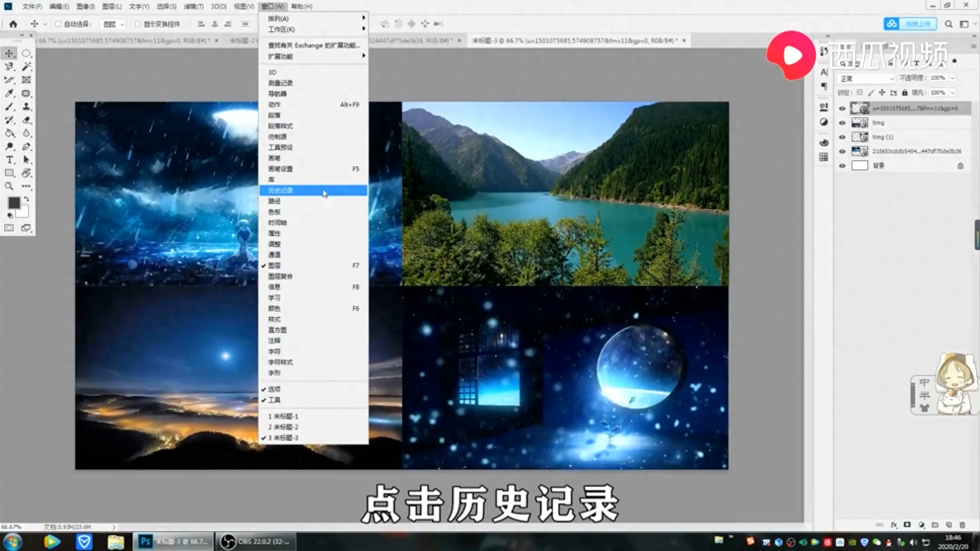Click 历史记录 in the Window menu
Screen dimensions: 980x551
tap(281, 190)
